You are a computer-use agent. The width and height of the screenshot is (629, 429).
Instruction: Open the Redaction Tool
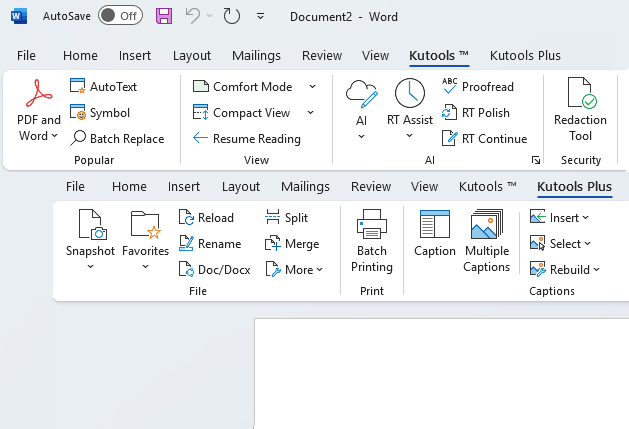(x=580, y=109)
